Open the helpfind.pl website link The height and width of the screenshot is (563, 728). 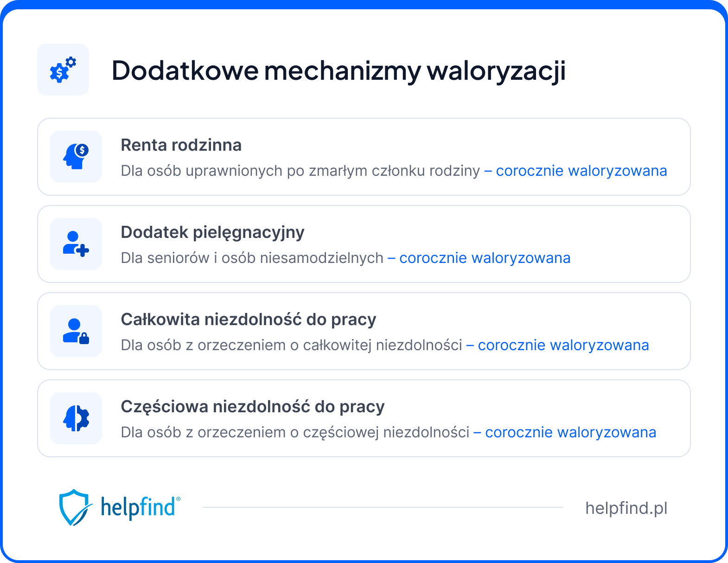click(x=626, y=508)
